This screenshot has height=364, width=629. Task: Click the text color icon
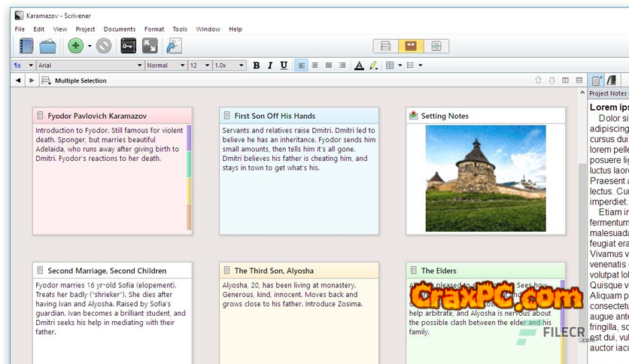click(x=359, y=65)
